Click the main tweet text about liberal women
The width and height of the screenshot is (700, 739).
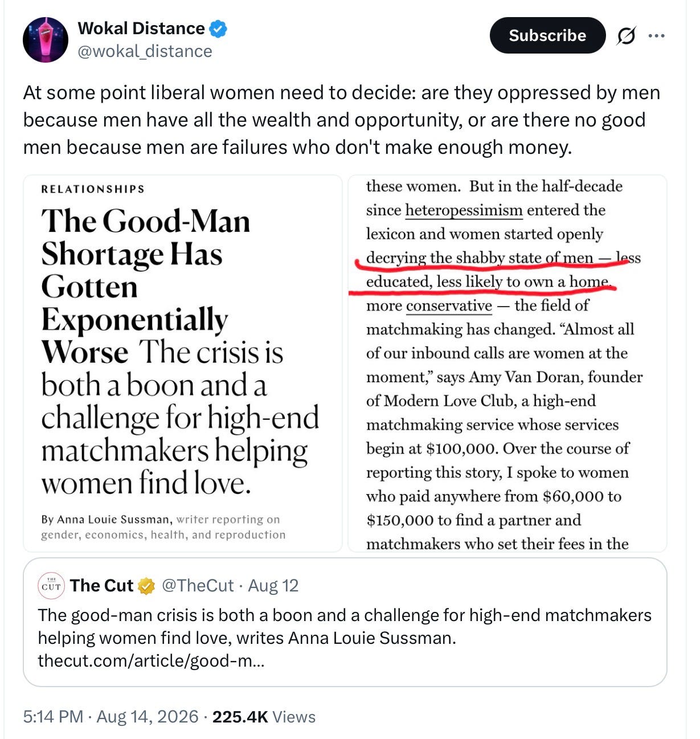[x=342, y=120]
